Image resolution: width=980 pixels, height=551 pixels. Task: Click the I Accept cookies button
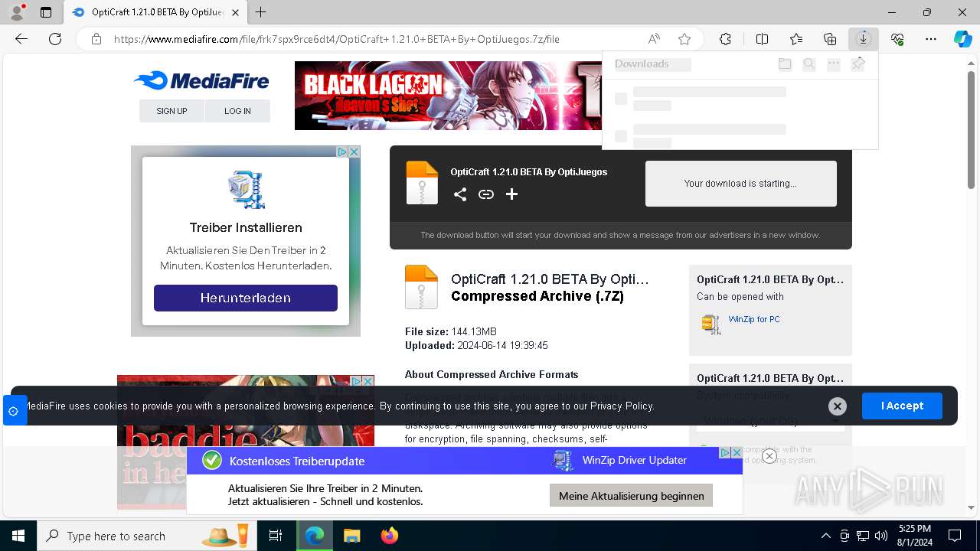tap(902, 406)
